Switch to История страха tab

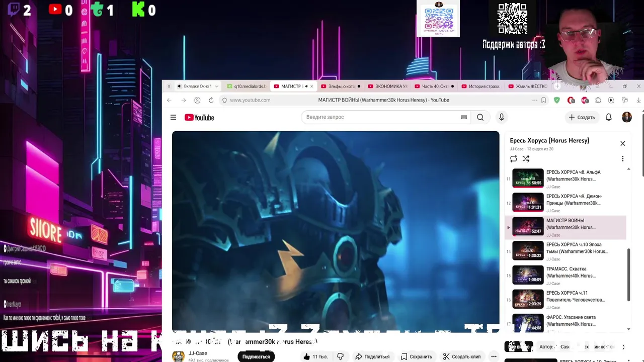480,86
